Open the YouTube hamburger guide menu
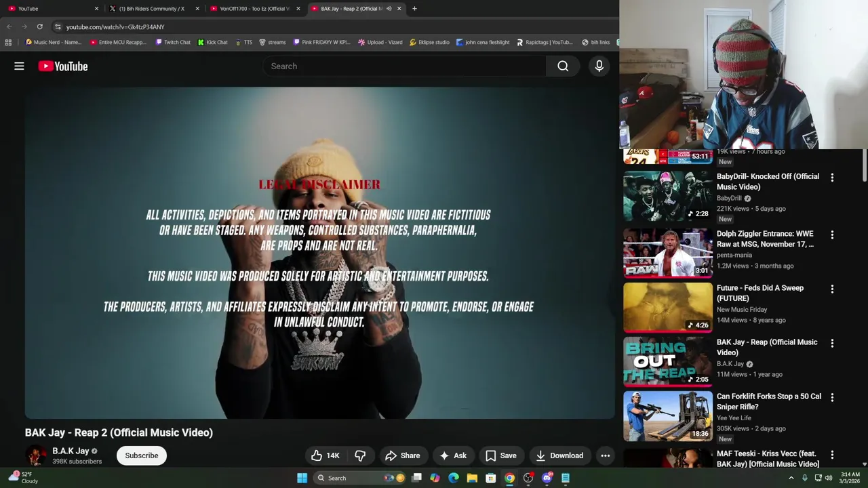Viewport: 868px width, 488px height. [x=19, y=66]
